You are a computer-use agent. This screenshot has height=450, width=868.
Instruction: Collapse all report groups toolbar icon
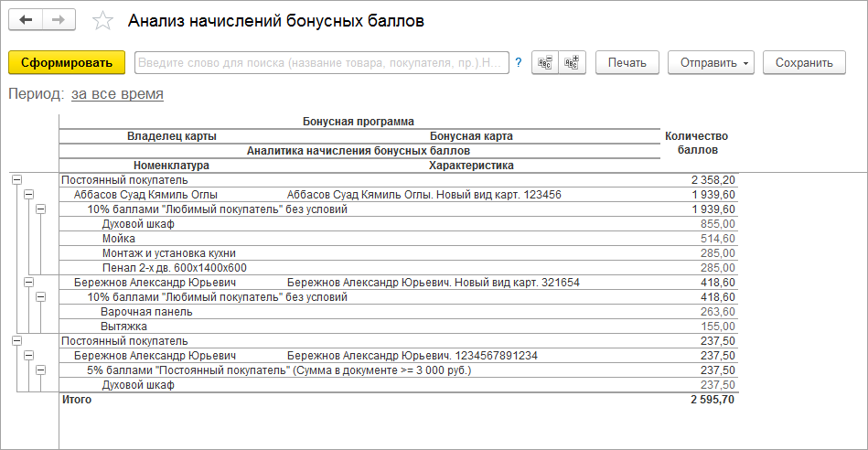click(546, 63)
